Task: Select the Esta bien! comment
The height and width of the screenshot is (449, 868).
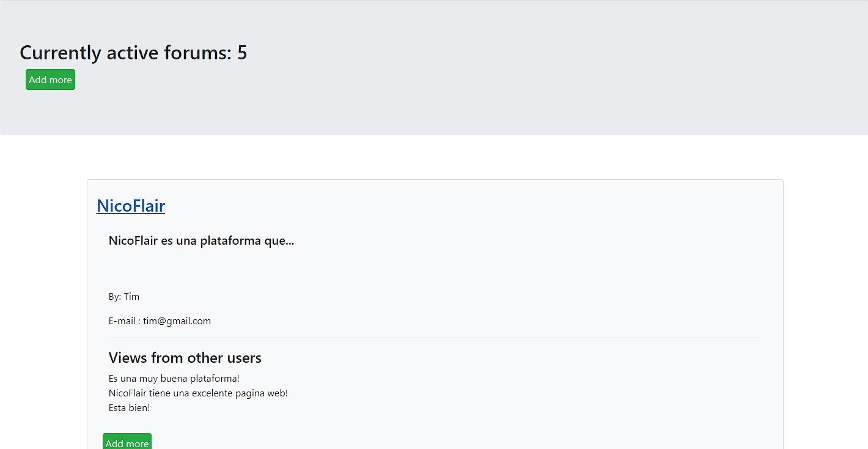Action: [130, 408]
